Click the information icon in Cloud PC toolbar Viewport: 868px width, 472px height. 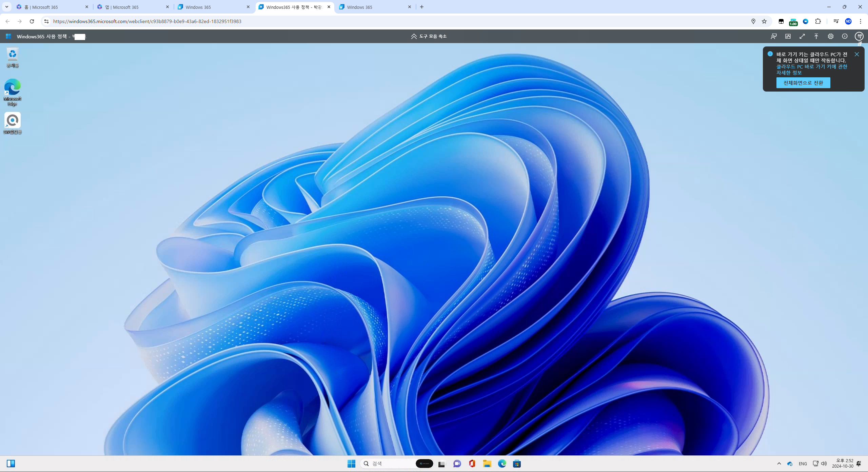click(x=845, y=36)
